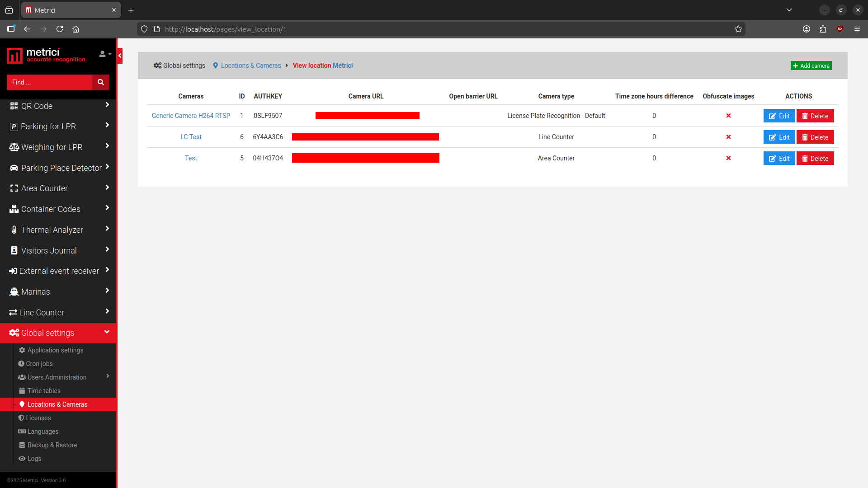
Task: Click obfuscate X mark for Test row
Action: pyautogui.click(x=728, y=158)
